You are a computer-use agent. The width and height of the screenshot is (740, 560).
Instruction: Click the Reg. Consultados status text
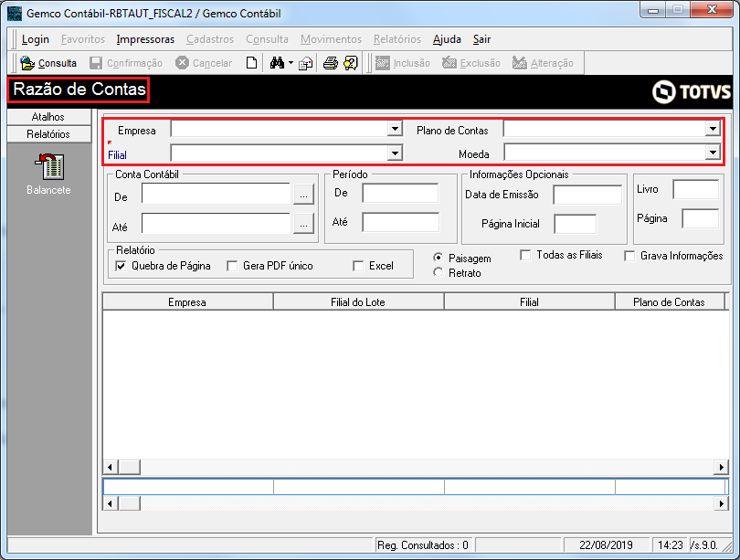[423, 545]
